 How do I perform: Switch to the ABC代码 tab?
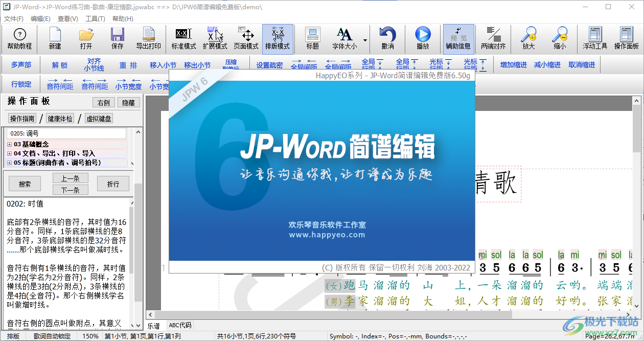point(179,325)
